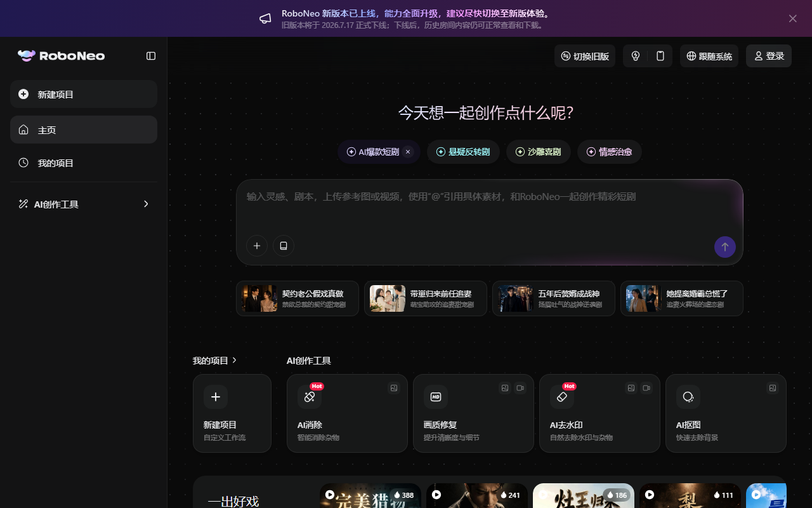Play the video with 186 likes
Viewport: 812px width, 508px height.
pos(543,494)
